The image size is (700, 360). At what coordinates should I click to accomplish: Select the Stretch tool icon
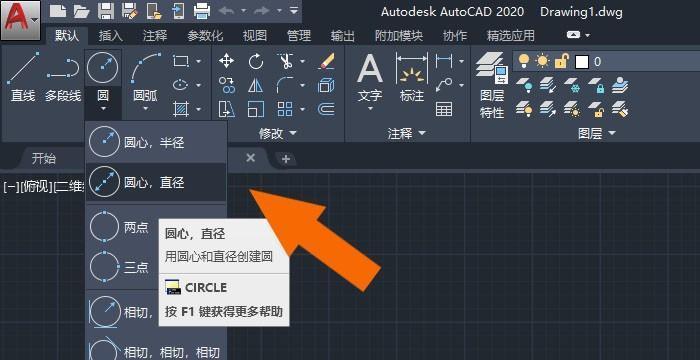tap(227, 109)
